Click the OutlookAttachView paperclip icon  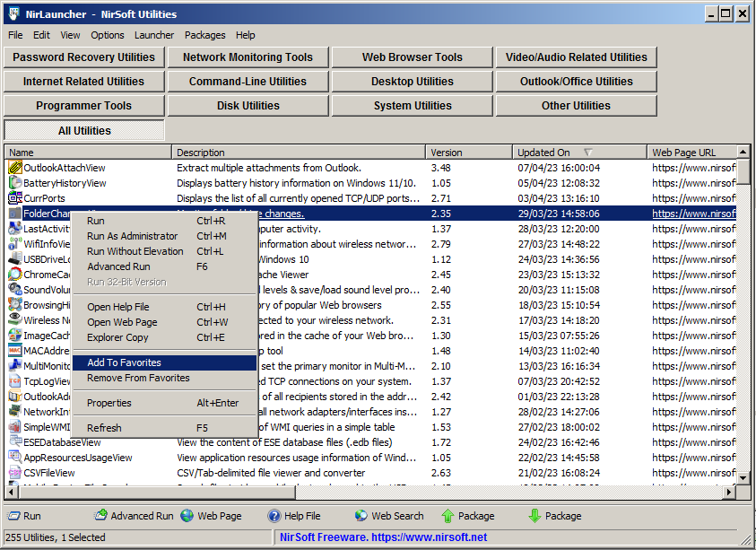(x=15, y=168)
